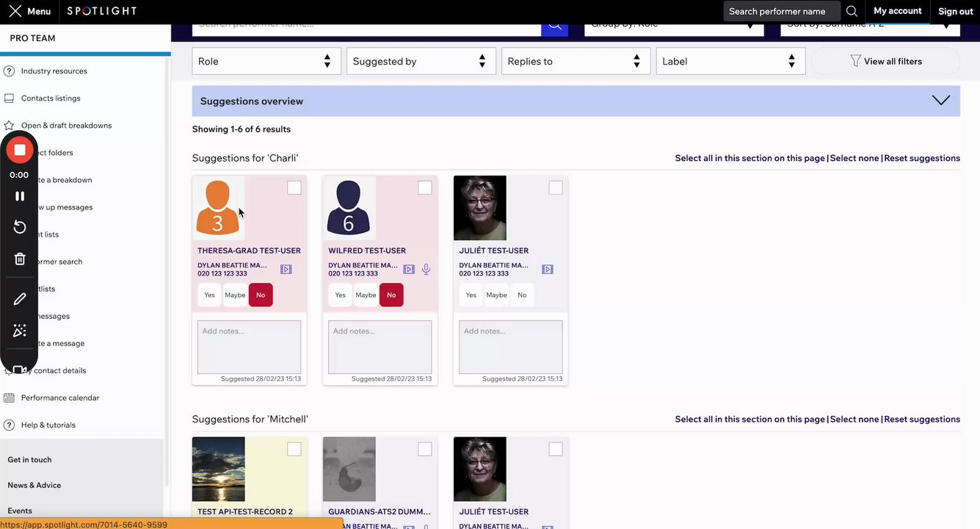Viewport: 980px width, 529px height.
Task: Expand the Suggestions overview chevron
Action: click(941, 101)
